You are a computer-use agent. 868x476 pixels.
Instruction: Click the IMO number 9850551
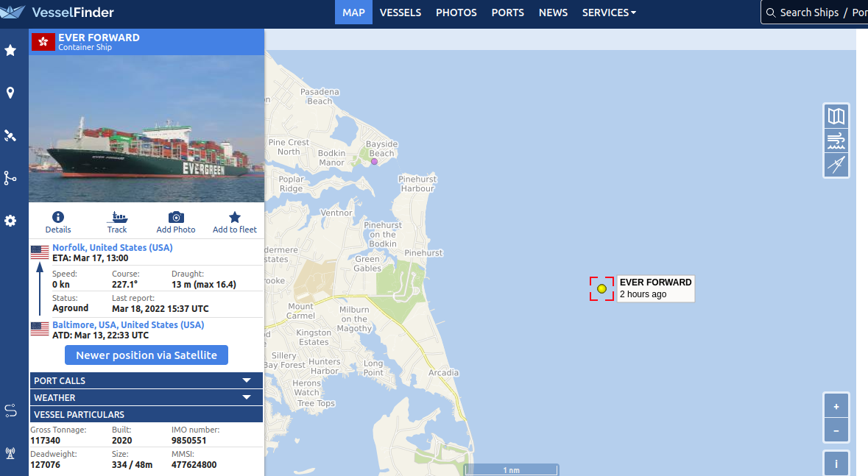coord(188,441)
